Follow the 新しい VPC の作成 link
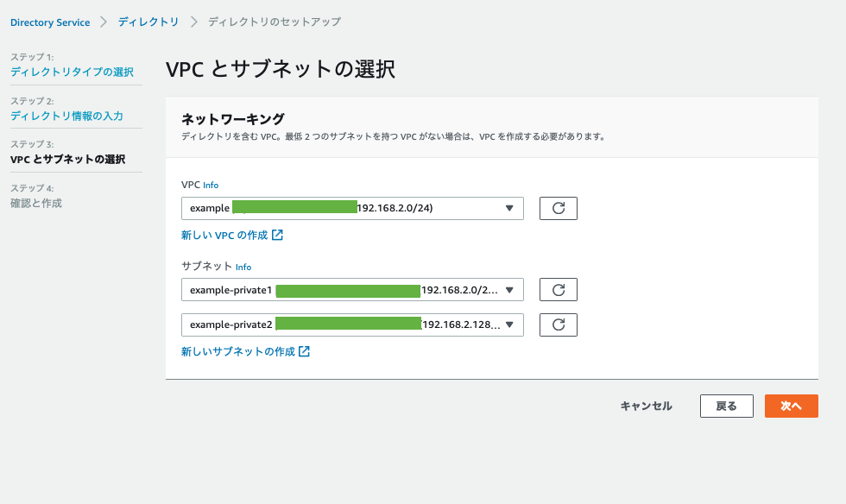Viewport: 846px width, 504px height. click(x=224, y=235)
